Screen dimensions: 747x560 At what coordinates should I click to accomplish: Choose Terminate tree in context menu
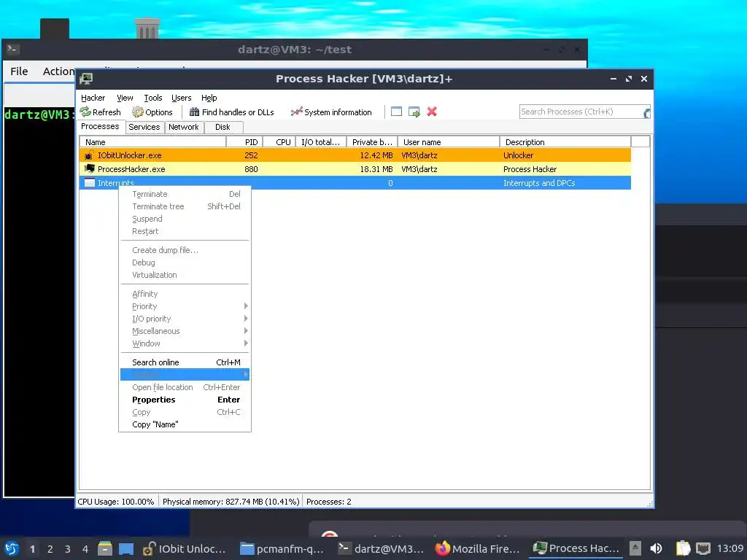click(x=185, y=206)
